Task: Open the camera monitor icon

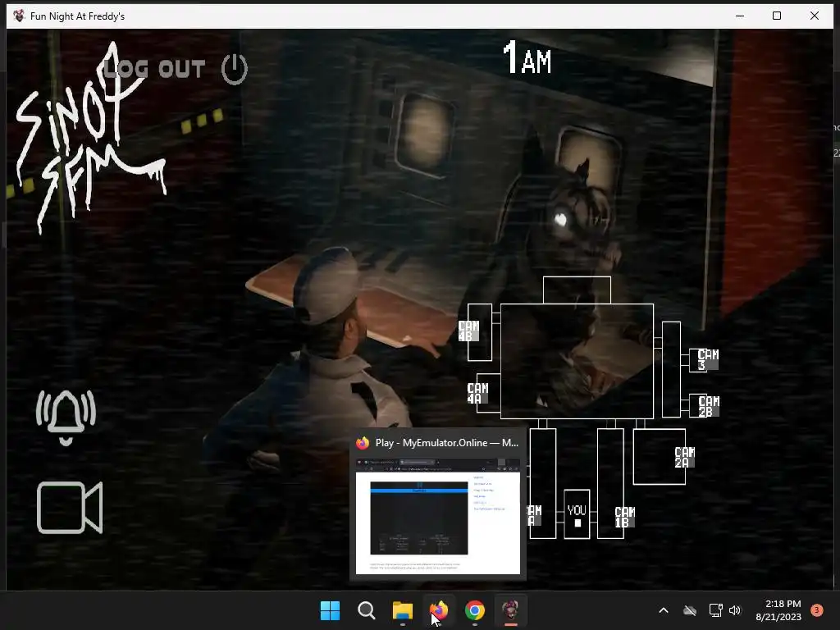Action: (70, 508)
